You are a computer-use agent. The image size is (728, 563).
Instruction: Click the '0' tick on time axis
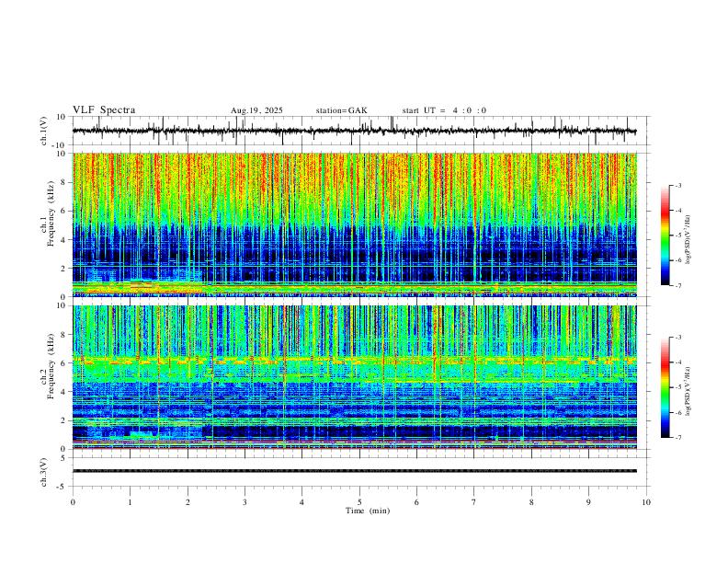coord(73,502)
